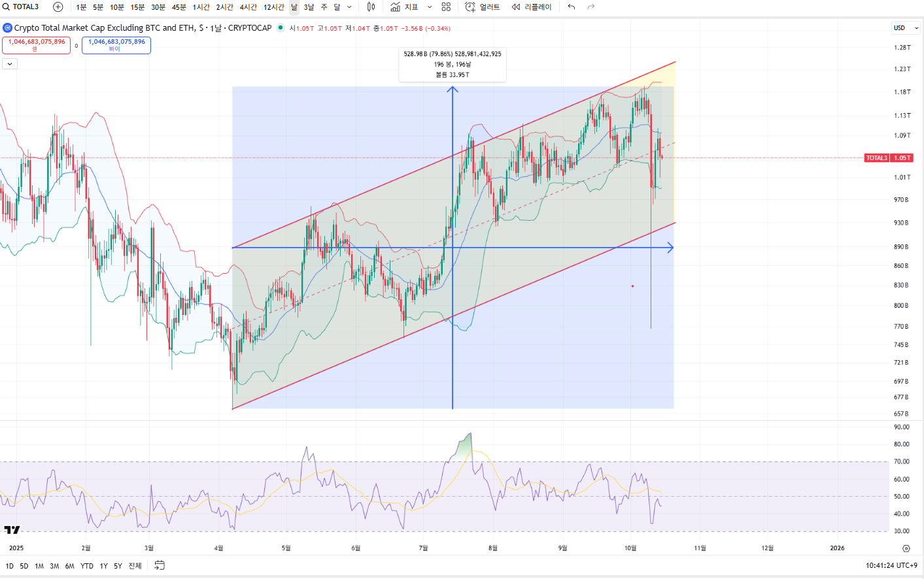Image resolution: width=924 pixels, height=579 pixels.
Task: Click the blue buy price button
Action: 116,45
